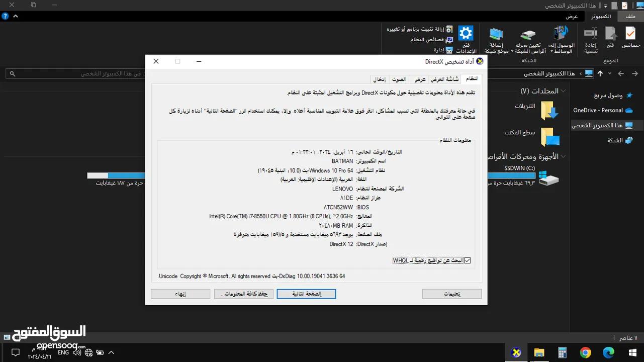Viewport: 644px width, 362px height.
Task: Select OneDrive - Personal in navigation pane
Action: (602, 110)
